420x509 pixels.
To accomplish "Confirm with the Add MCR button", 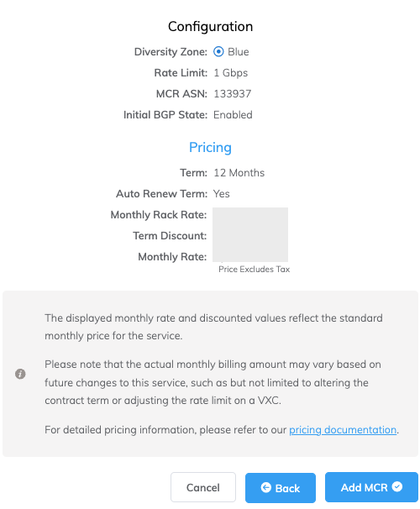I will [371, 487].
